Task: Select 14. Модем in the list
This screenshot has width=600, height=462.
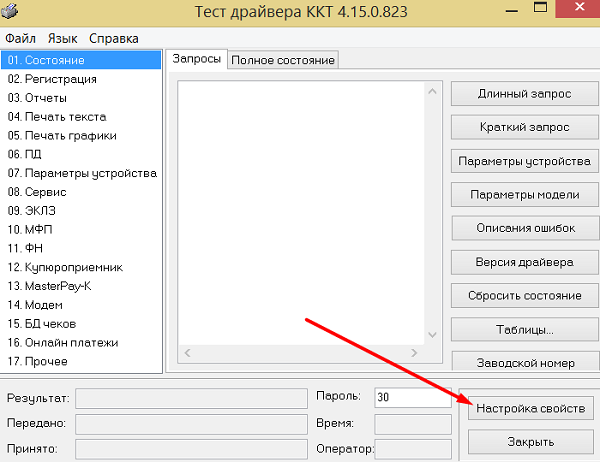Action: 81,305
